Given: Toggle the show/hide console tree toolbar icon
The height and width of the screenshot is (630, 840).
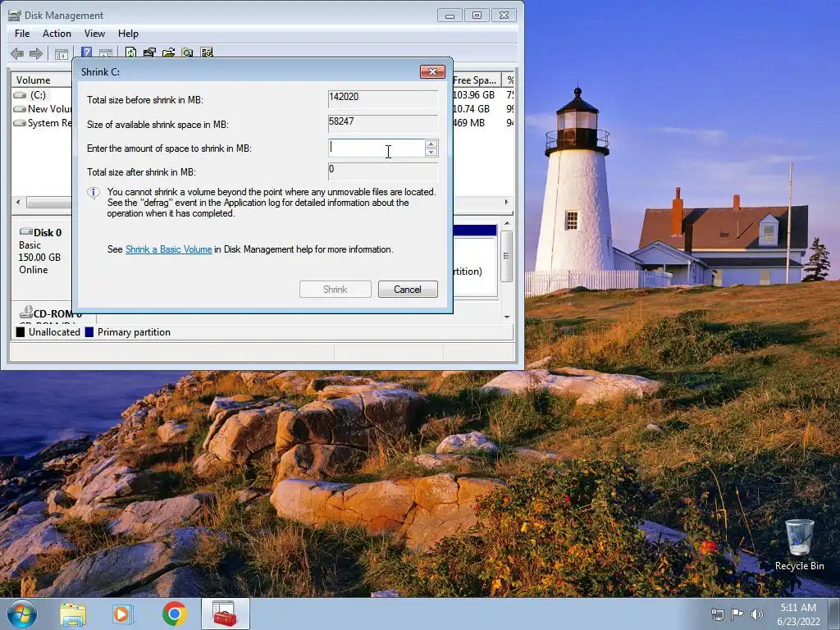Looking at the screenshot, I should click(x=62, y=53).
